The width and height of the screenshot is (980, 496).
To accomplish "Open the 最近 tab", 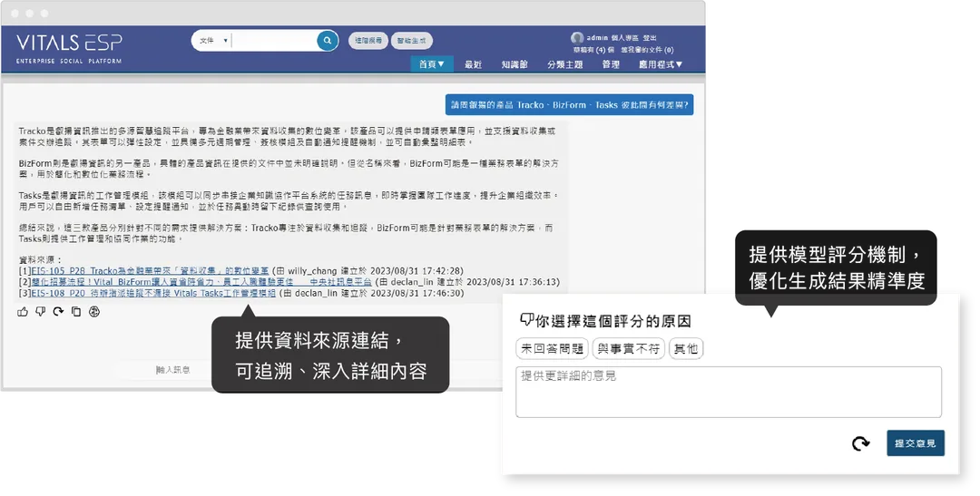I will click(473, 64).
